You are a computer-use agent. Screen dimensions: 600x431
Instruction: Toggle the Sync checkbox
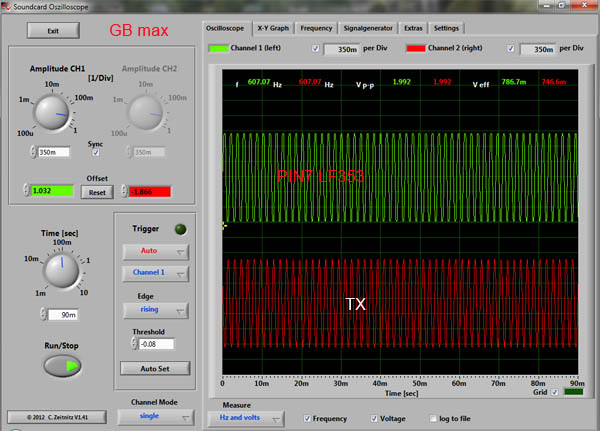(x=96, y=153)
